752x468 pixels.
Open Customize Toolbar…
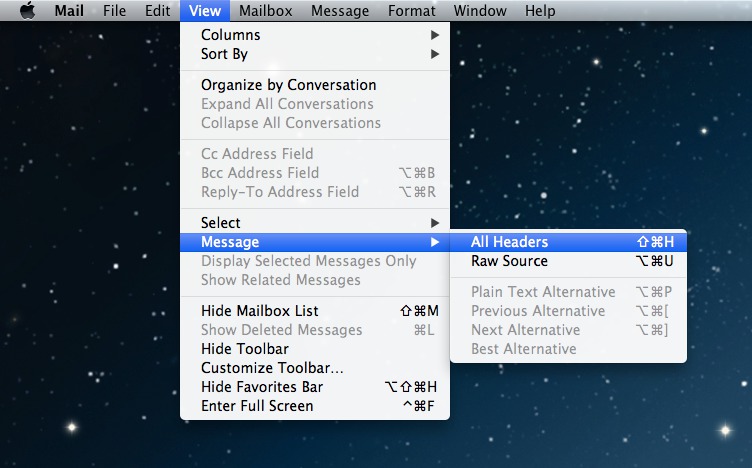pyautogui.click(x=315, y=368)
